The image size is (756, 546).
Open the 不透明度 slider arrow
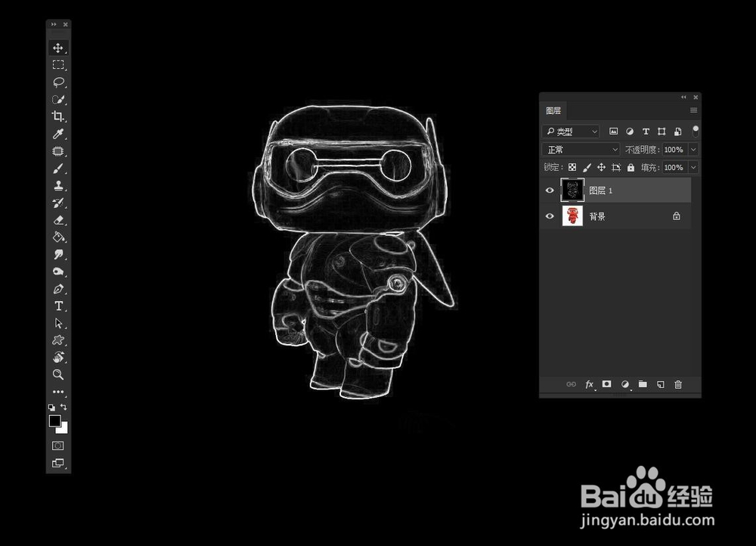coord(693,150)
